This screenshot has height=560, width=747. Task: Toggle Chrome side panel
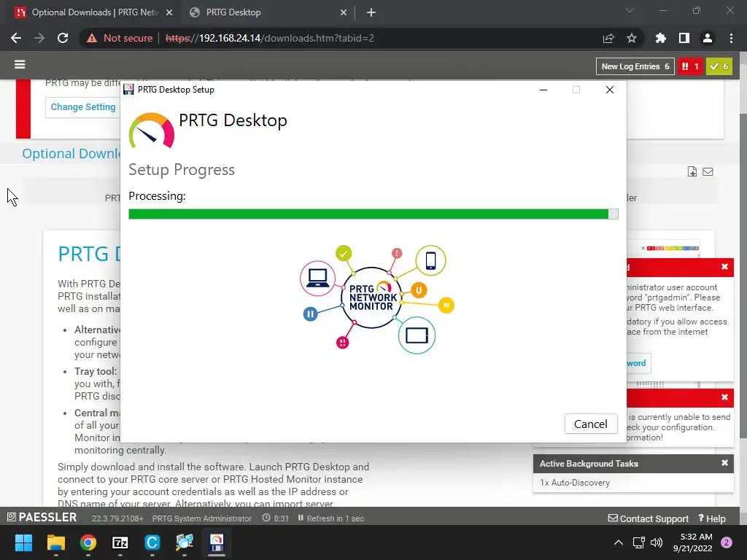(x=684, y=38)
